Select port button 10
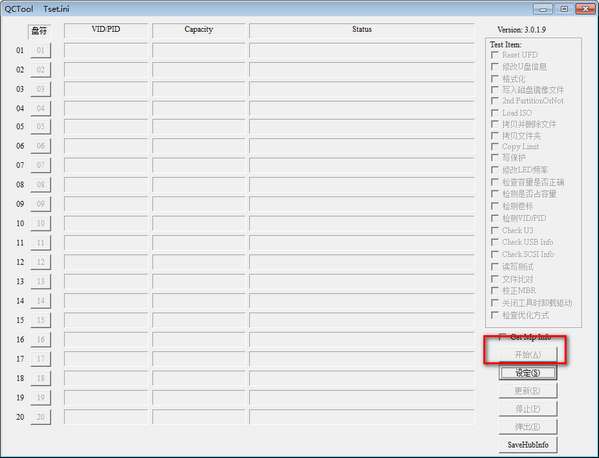Image resolution: width=599 pixels, height=458 pixels. [40, 223]
